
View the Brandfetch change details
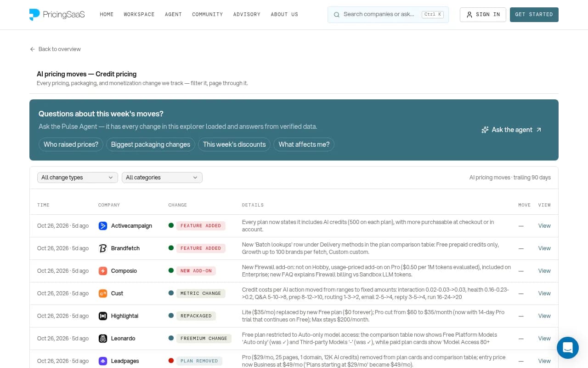pos(544,248)
